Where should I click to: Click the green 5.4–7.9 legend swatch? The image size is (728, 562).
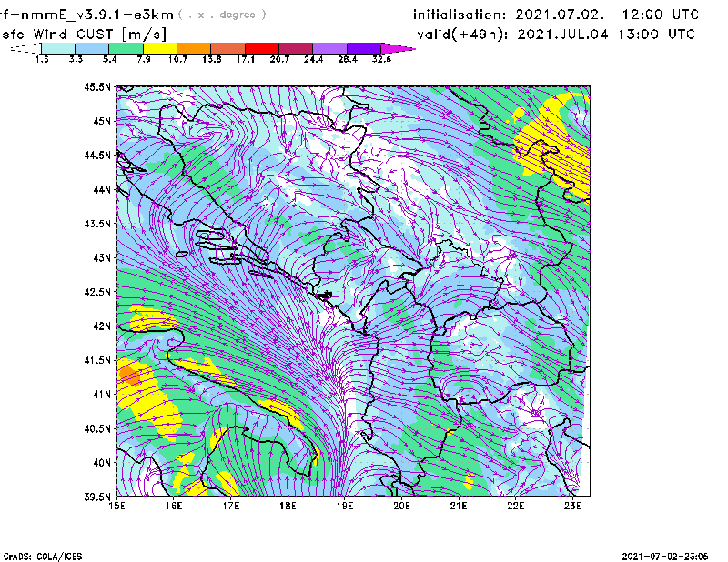pos(126,48)
